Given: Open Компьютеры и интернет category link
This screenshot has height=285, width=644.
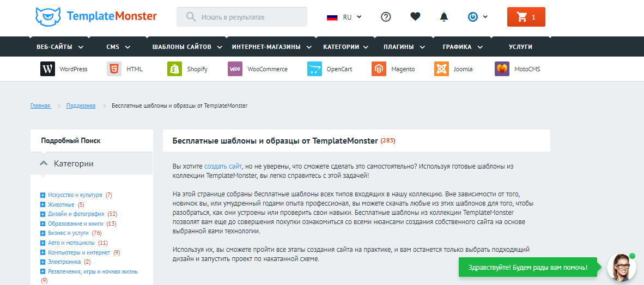Looking at the screenshot, I should coord(79,252).
